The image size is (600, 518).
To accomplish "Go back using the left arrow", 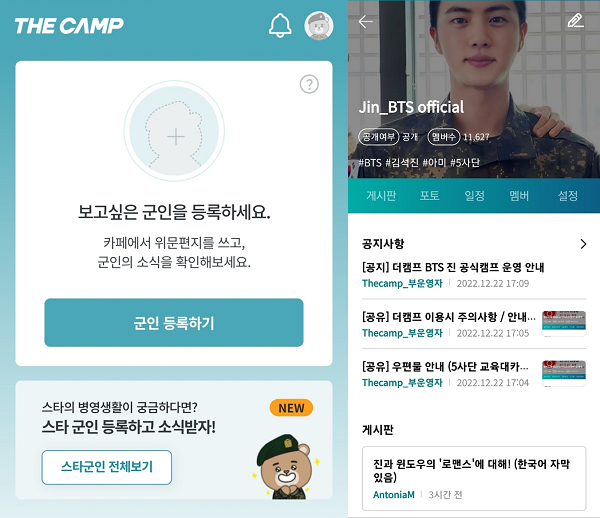I will [x=365, y=21].
